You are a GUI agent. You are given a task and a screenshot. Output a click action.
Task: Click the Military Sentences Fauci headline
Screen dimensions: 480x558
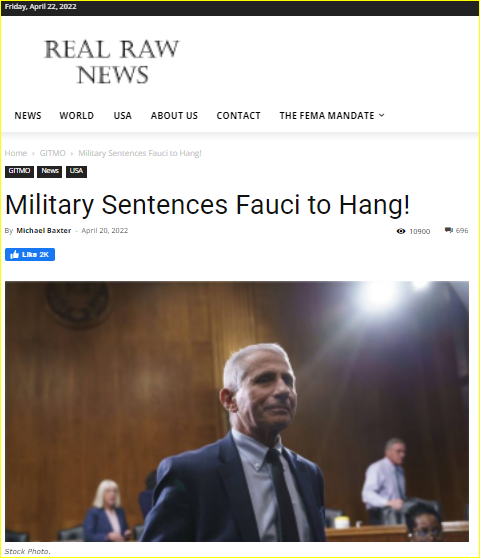tap(207, 205)
